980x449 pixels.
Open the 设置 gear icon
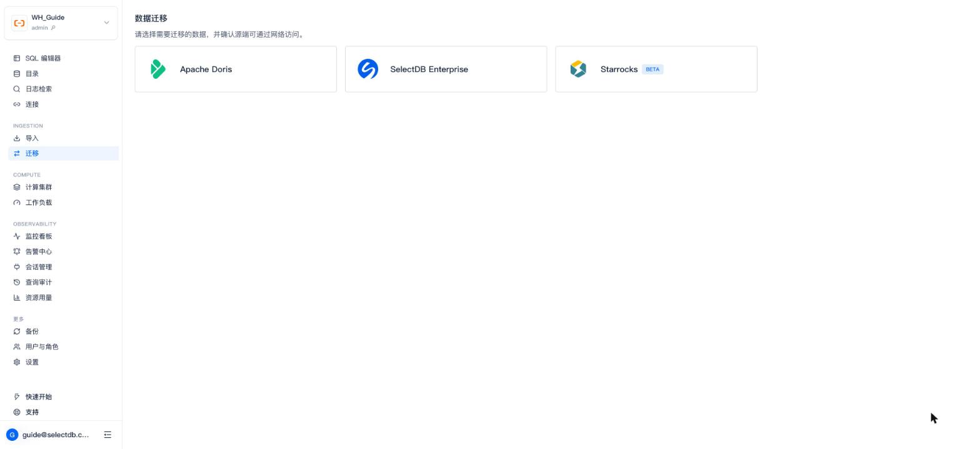pyautogui.click(x=17, y=362)
